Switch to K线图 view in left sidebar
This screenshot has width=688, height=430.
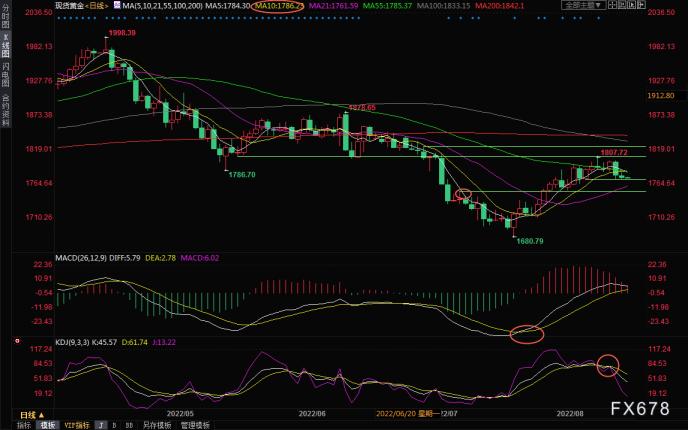[x=6, y=50]
